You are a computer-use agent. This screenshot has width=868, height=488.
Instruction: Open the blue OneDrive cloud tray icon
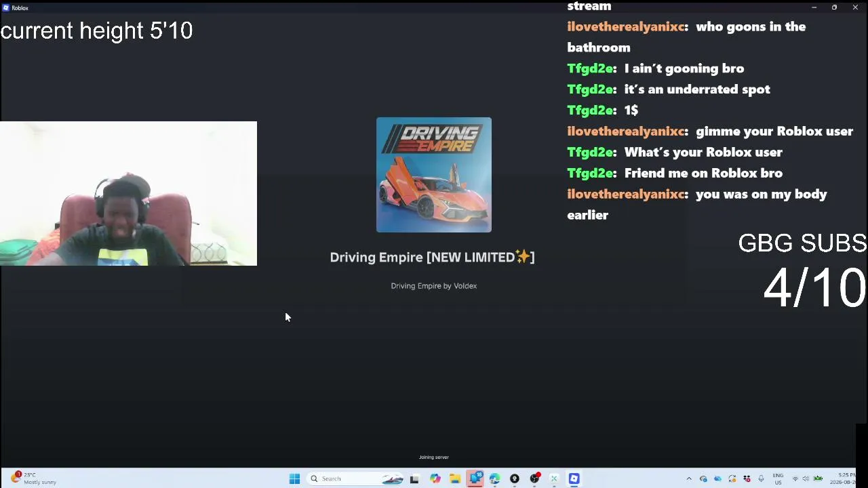(717, 479)
